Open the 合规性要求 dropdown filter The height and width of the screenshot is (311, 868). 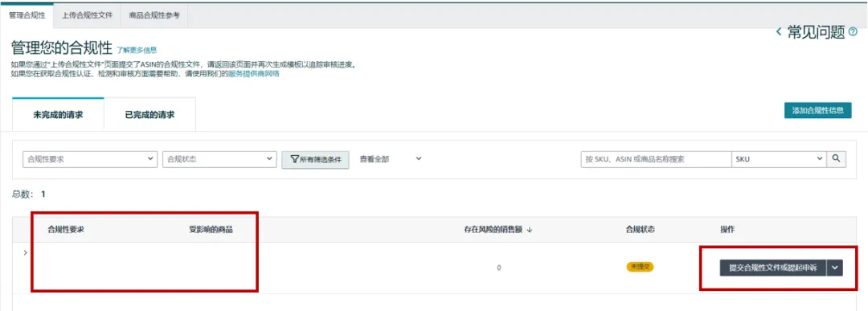[90, 159]
